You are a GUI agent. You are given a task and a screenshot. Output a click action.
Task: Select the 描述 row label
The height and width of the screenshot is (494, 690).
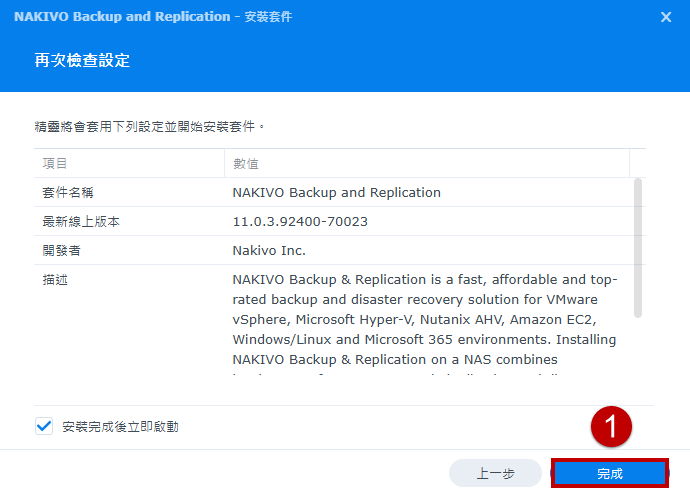coord(55,280)
